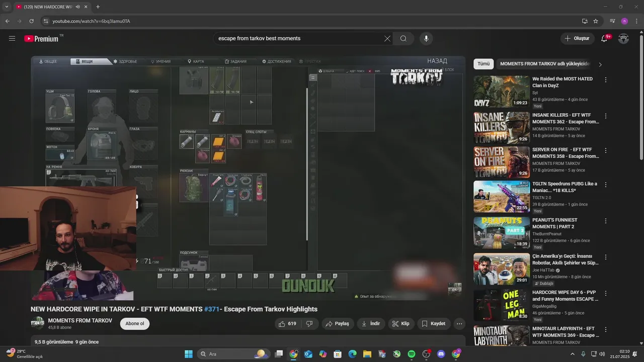This screenshot has height=362, width=644.
Task: Save video with Kaydet button
Action: [434, 324]
